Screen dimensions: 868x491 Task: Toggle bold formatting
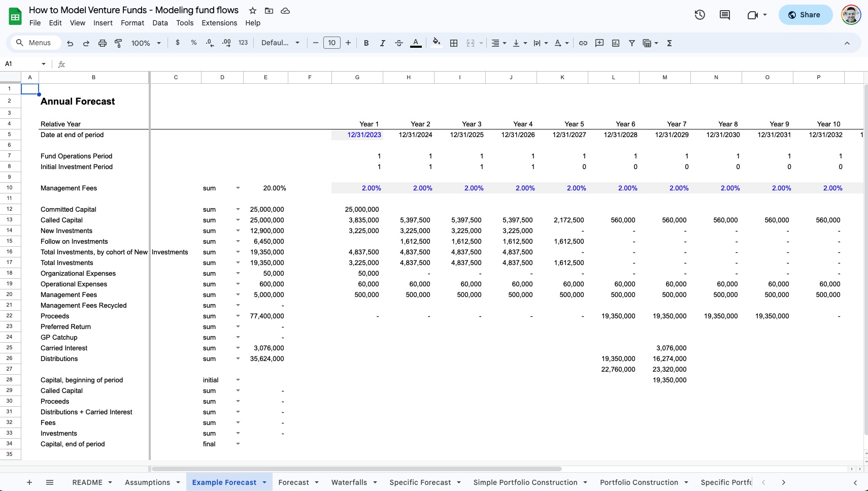coord(366,43)
